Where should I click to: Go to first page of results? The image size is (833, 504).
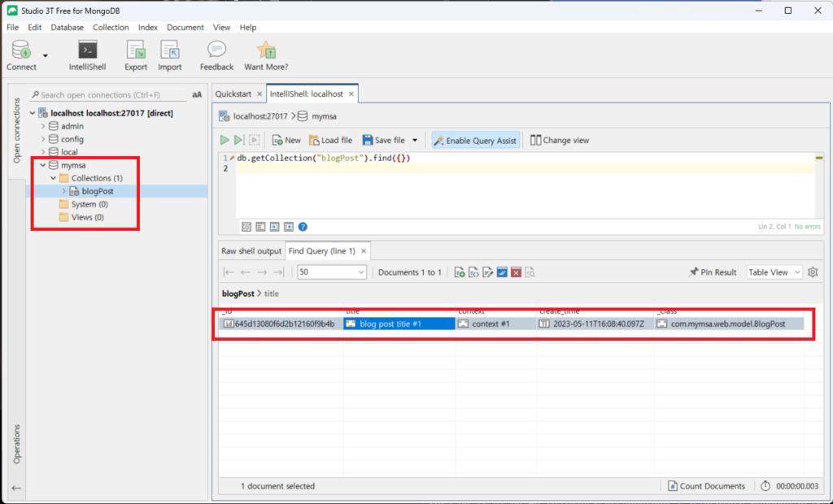click(x=229, y=272)
